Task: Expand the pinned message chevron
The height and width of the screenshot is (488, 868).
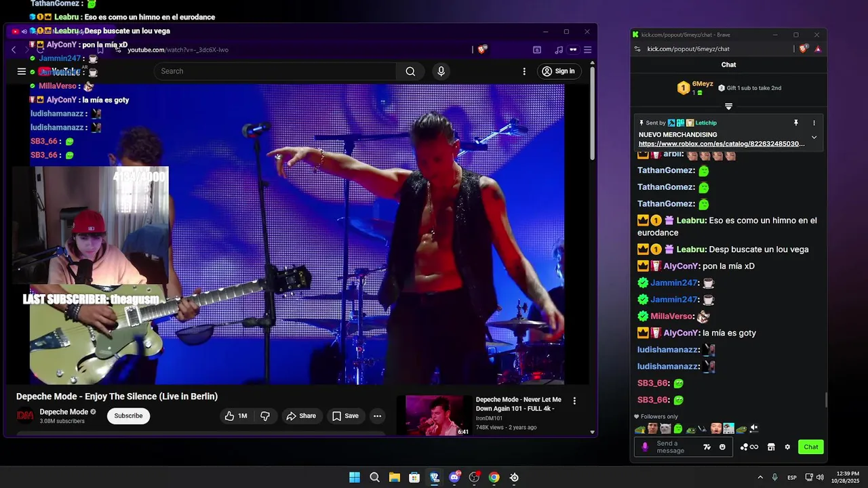Action: point(814,138)
